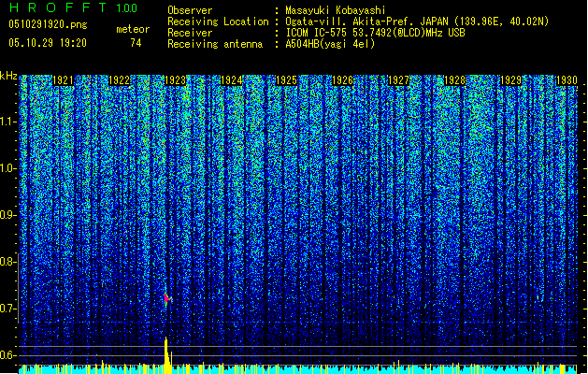Click the date stamp 05.10.29 19:20
The height and width of the screenshot is (374, 588).
pos(48,42)
